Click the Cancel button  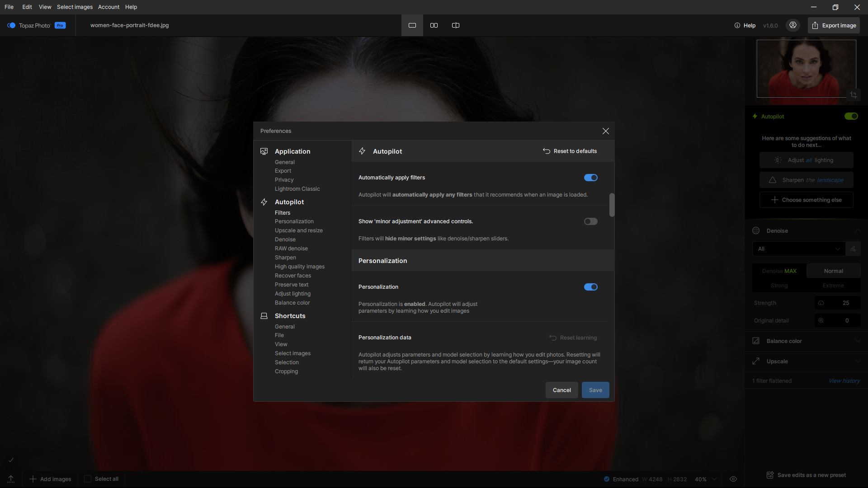(562, 390)
